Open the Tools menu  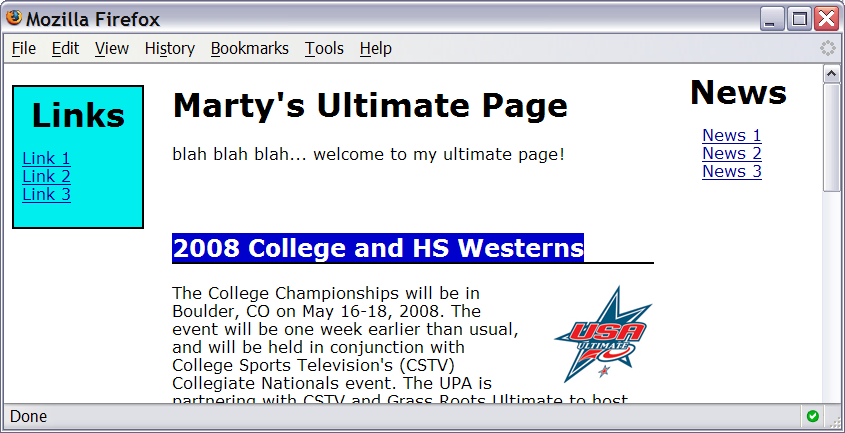(x=324, y=48)
